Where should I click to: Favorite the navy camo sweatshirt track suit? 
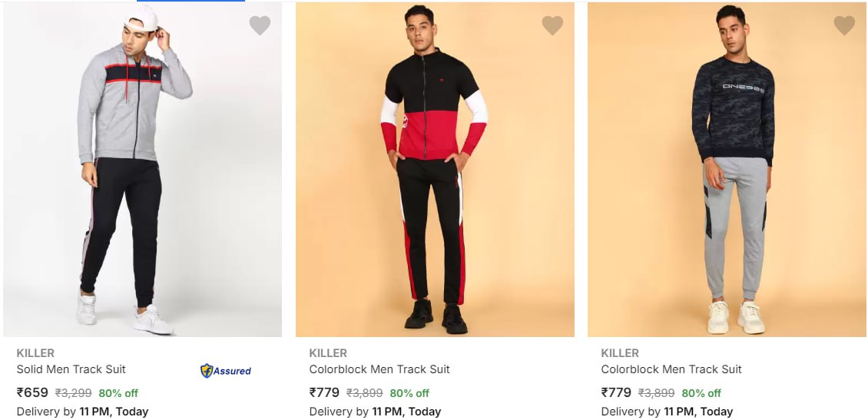[x=844, y=25]
